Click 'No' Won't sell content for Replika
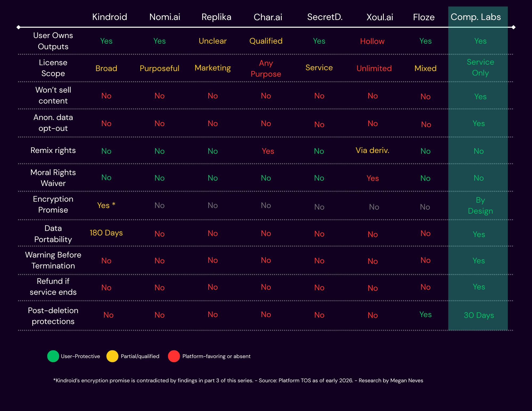This screenshot has height=411, width=532. [x=213, y=96]
